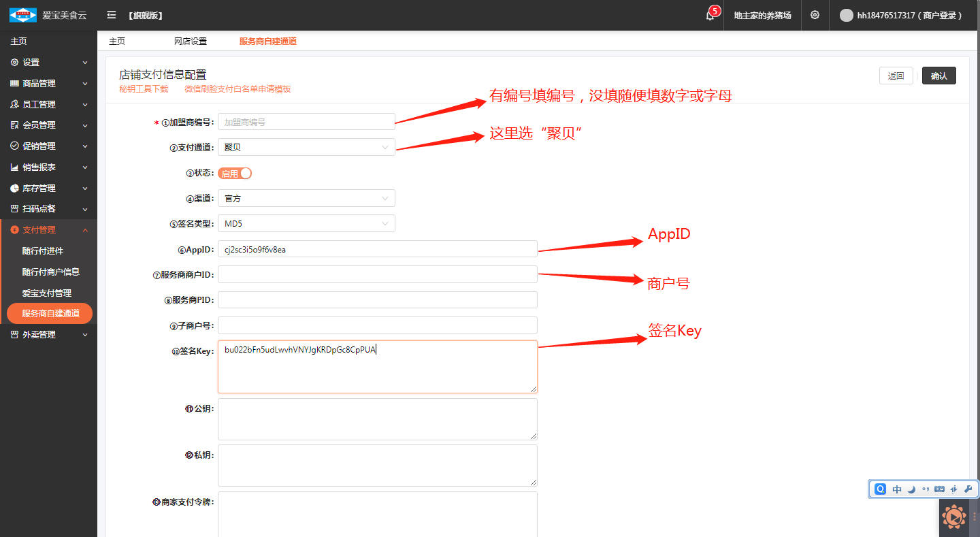Click the 返回 button
Viewport: 980px width, 537px height.
click(x=896, y=76)
